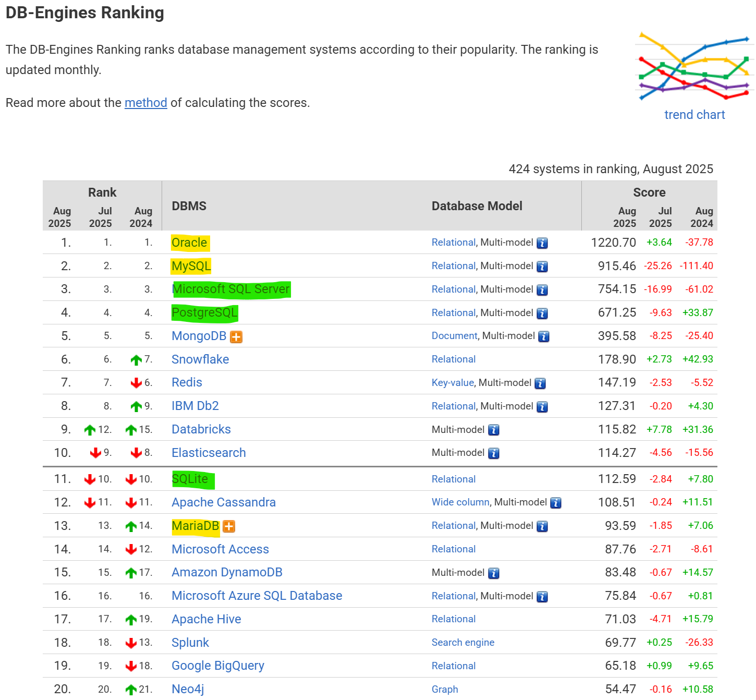Viewport: 756px width, 700px height.
Task: Open the Neo4j link
Action: tap(188, 689)
